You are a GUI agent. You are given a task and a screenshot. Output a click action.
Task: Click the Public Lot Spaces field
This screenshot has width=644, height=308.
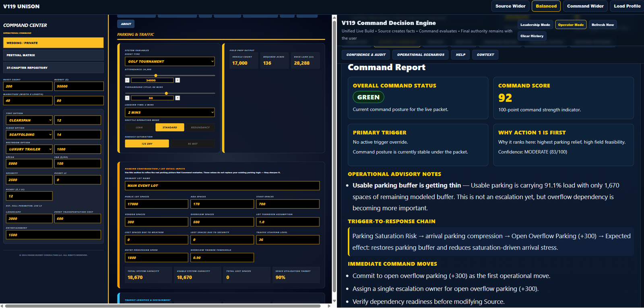coord(157,204)
